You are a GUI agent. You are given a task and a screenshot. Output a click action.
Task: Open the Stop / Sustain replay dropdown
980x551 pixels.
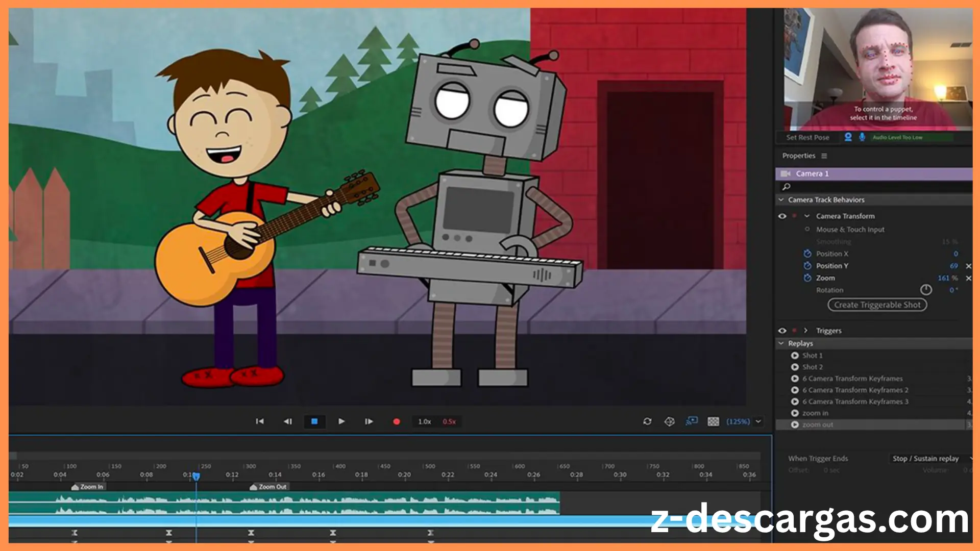[x=932, y=459]
